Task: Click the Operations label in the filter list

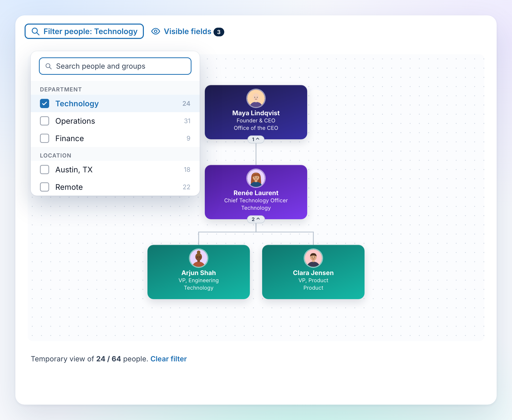Action: tap(75, 121)
